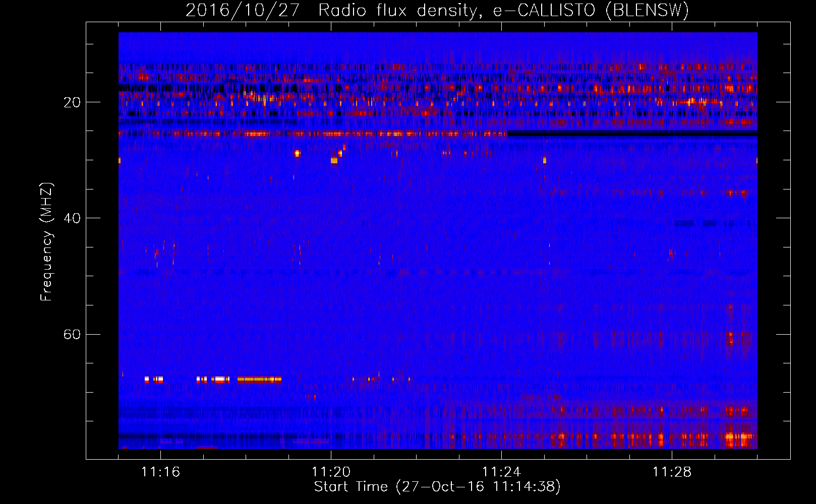Click the 'Frequency (MHz)' axis label
Viewport: 816px width, 504px height.
pyautogui.click(x=46, y=242)
